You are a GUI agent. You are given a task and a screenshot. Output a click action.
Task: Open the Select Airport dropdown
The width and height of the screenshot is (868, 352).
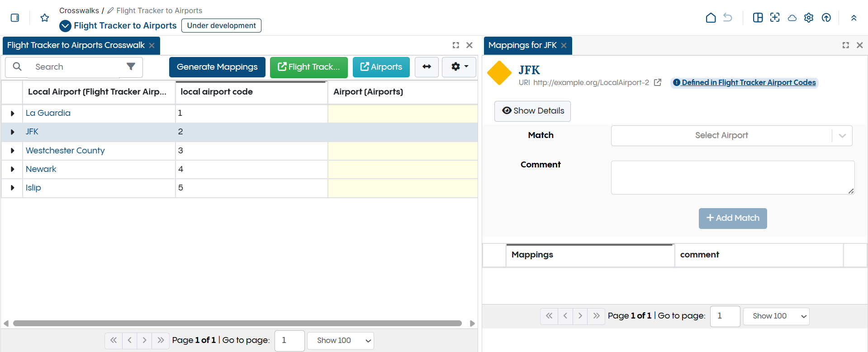pyautogui.click(x=731, y=136)
